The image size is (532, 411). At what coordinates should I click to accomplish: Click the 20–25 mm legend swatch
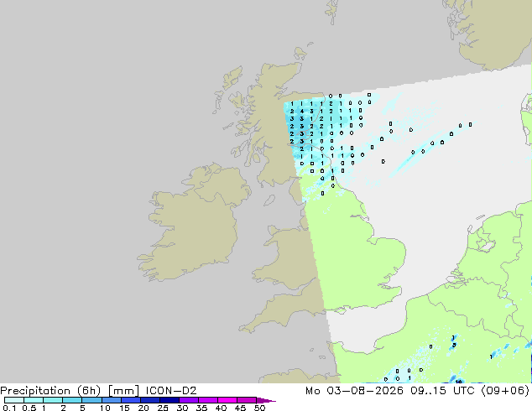pos(149,400)
